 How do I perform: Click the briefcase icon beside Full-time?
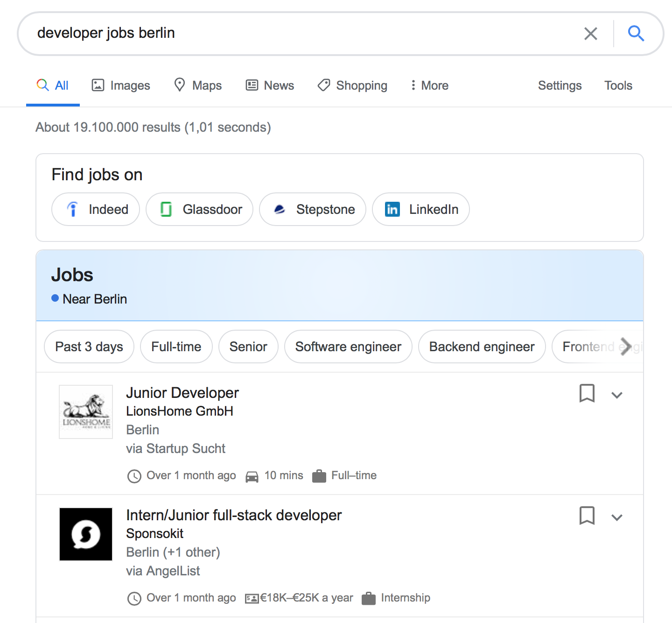coord(319,476)
